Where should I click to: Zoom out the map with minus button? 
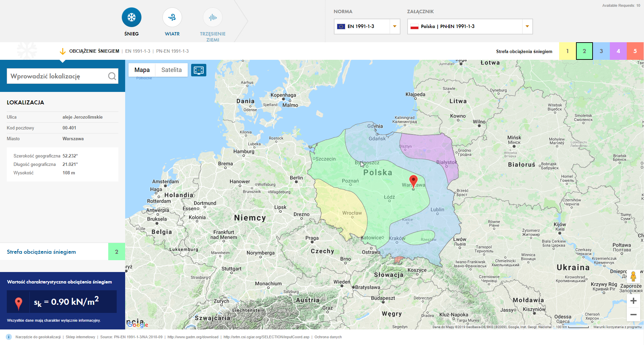coord(634,315)
